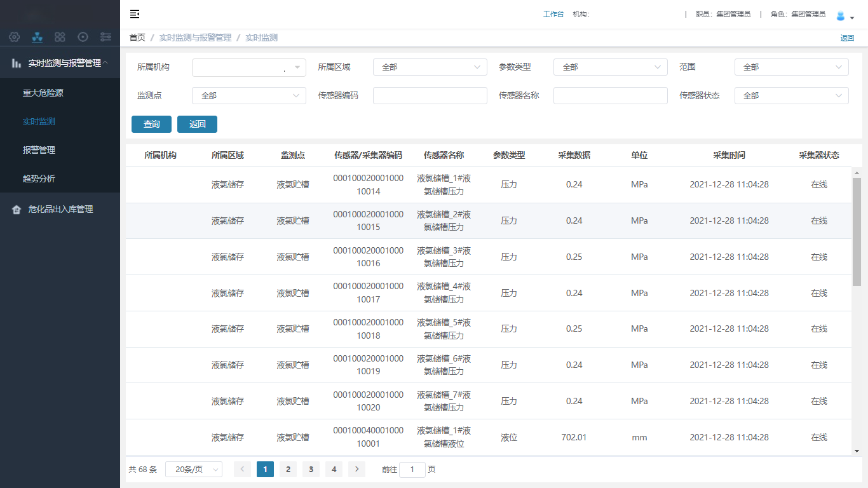Open 报警管理 in the sidebar menu
This screenshot has height=488, width=868.
39,151
